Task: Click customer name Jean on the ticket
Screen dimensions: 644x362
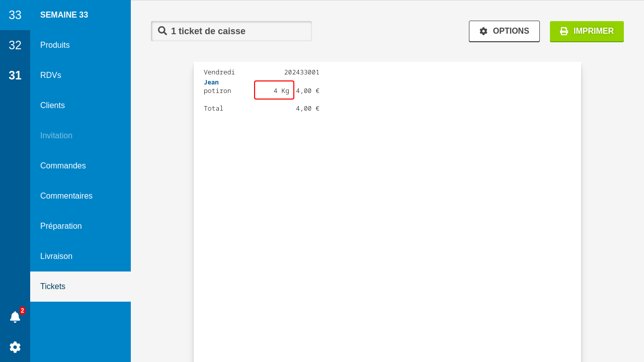Action: (211, 82)
